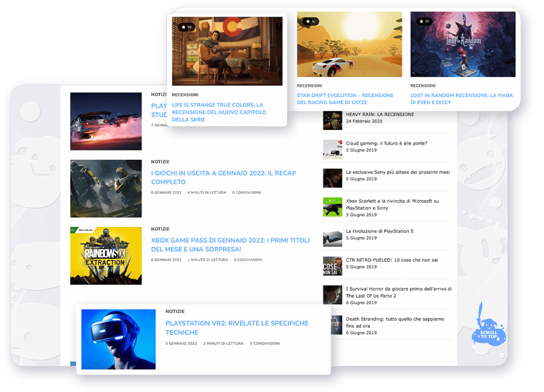Image resolution: width=544 pixels, height=392 pixels.
Task: Open the Xbox Scarlett e la rivincita link
Action: pos(392,205)
